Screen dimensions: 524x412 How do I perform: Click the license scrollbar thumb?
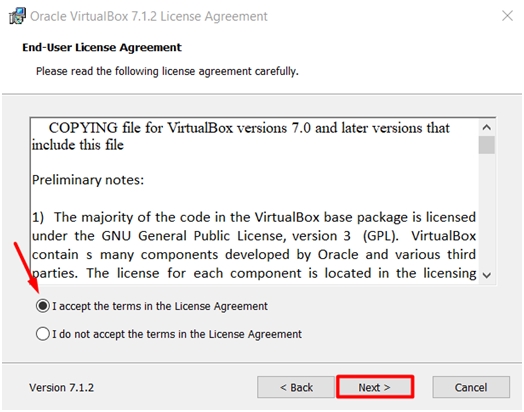pos(487,145)
